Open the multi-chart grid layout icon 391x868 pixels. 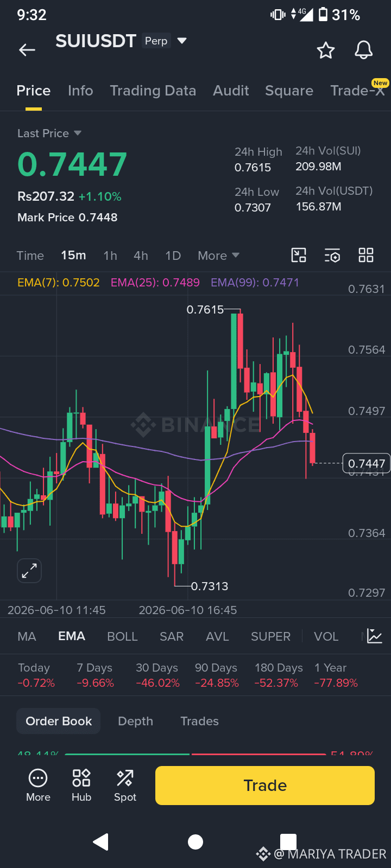[366, 256]
